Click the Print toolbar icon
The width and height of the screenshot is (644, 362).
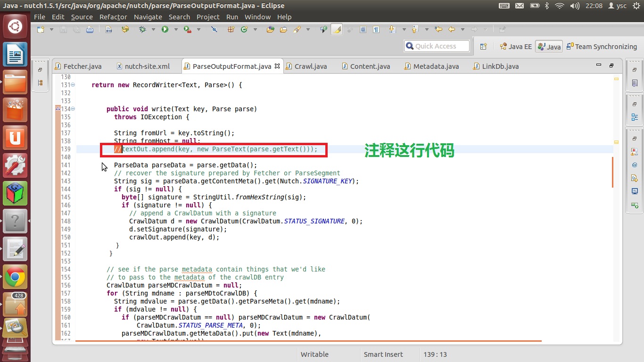(x=90, y=29)
